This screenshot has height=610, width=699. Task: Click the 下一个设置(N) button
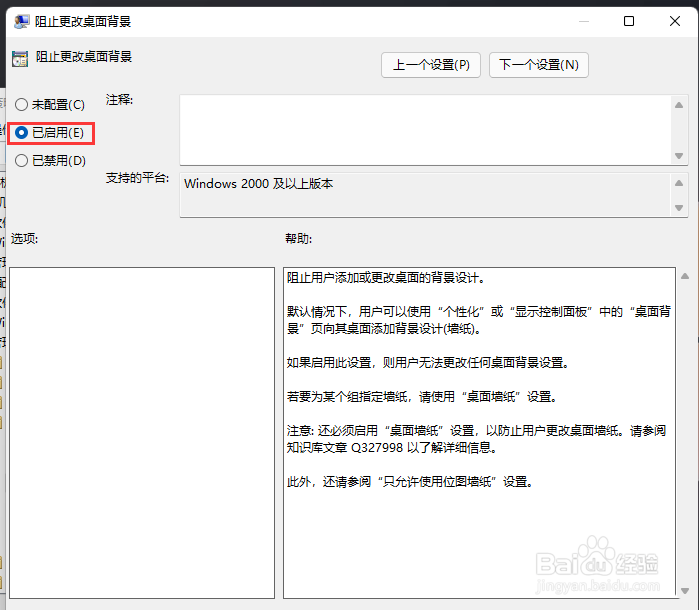pos(539,65)
